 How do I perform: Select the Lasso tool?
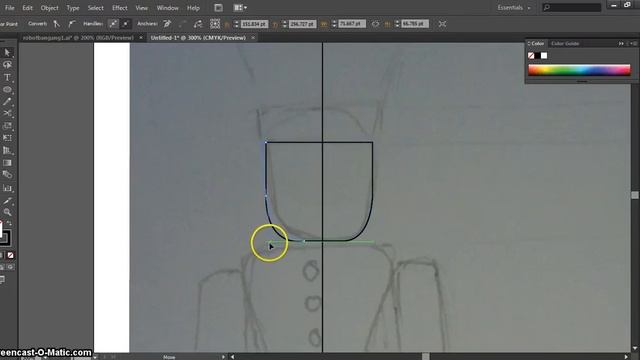tap(7, 64)
